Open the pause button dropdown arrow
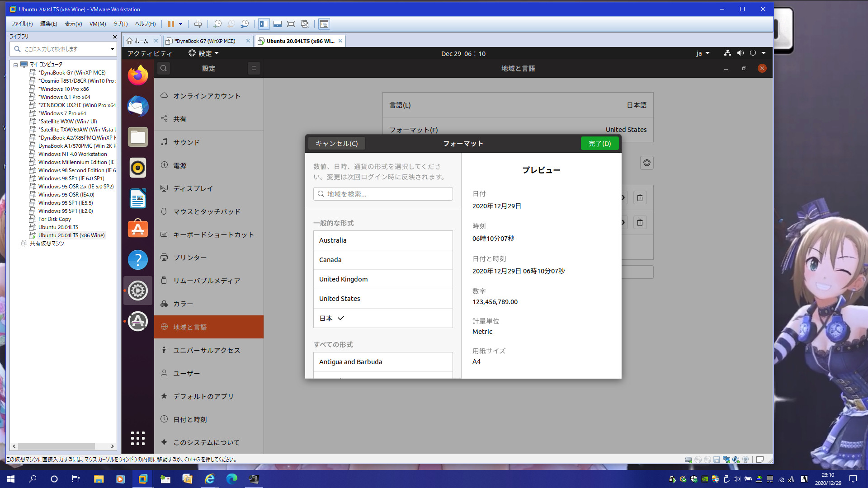 (180, 24)
